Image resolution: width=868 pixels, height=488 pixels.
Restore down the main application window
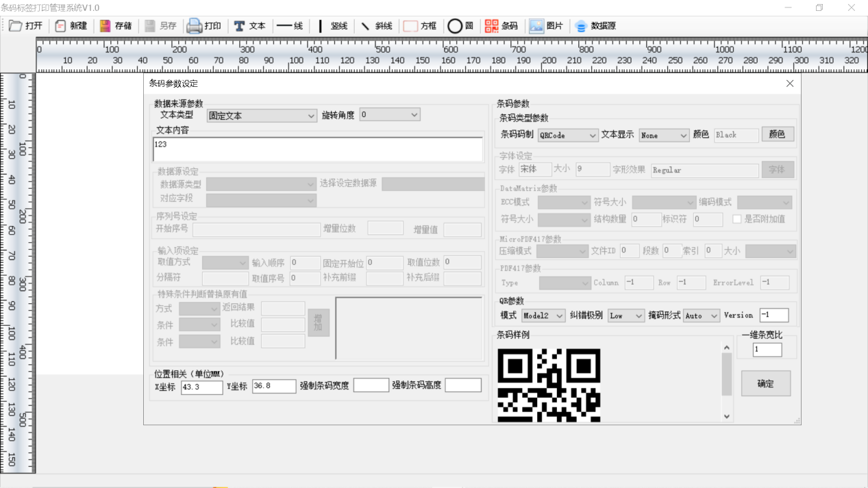pyautogui.click(x=819, y=8)
